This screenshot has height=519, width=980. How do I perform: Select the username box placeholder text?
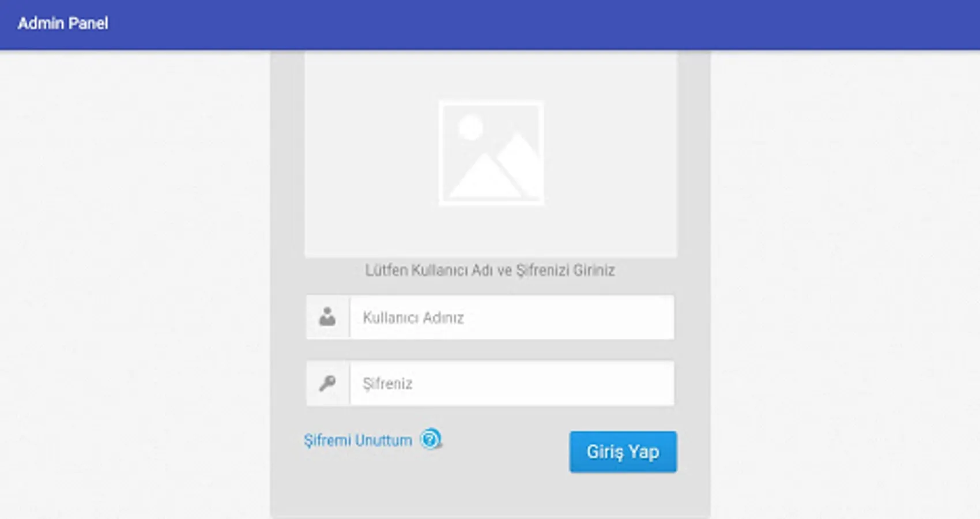click(x=413, y=318)
